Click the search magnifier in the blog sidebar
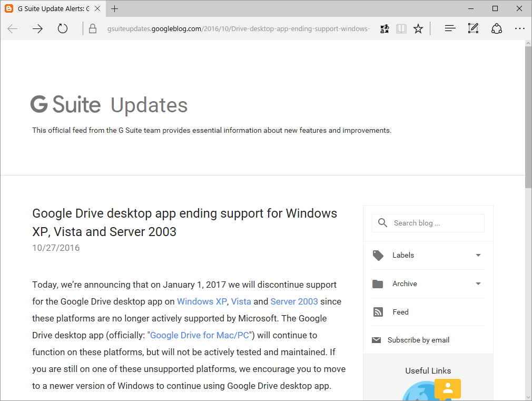This screenshot has height=401, width=532. point(382,223)
